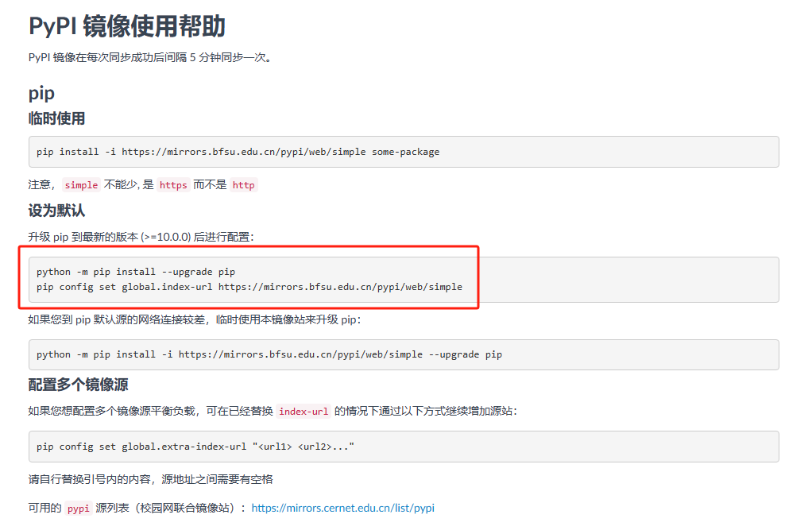The height and width of the screenshot is (530, 812).
Task: Click the '如果您到 pip 默认源的网络连接较差' paragraph
Action: (194, 319)
